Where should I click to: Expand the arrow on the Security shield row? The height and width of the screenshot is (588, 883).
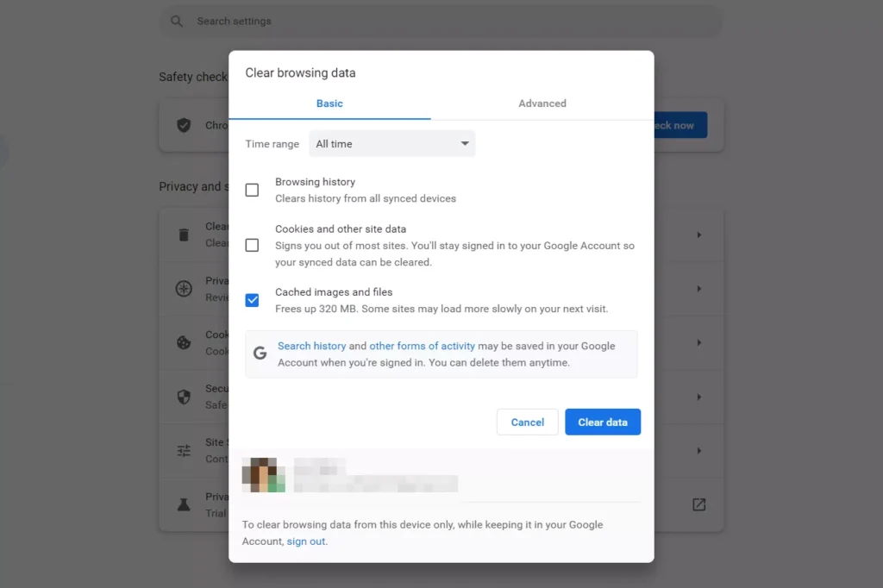click(698, 397)
